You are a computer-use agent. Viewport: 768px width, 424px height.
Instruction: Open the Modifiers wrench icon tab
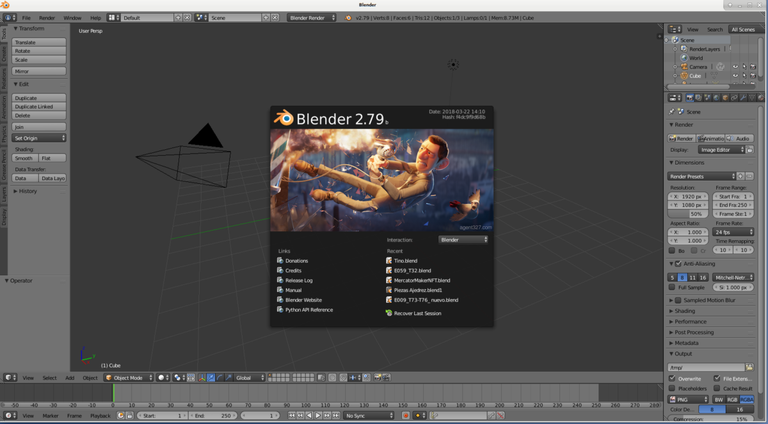(743, 97)
